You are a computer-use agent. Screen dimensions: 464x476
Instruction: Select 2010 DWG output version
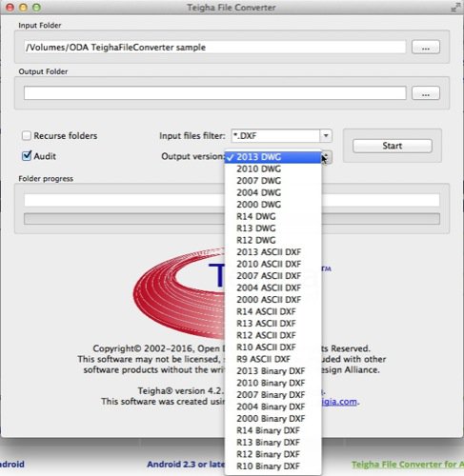tap(273, 169)
